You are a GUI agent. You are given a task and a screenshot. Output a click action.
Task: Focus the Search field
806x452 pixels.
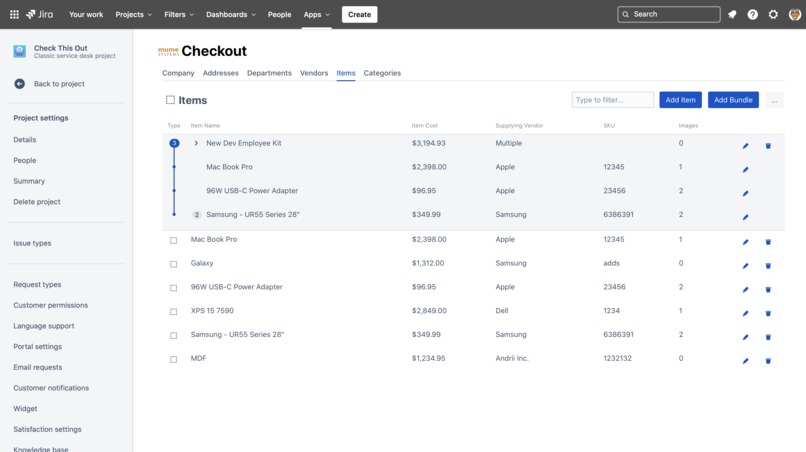669,14
